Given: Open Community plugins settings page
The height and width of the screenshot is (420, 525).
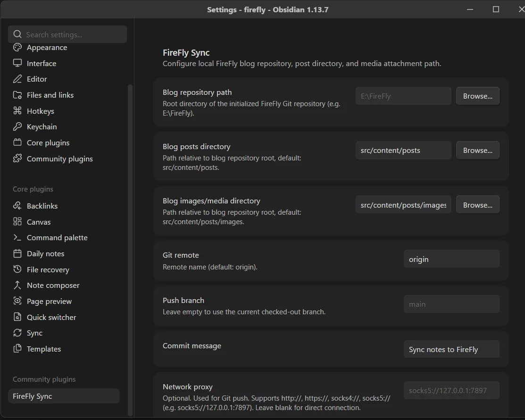Looking at the screenshot, I should point(64,159).
